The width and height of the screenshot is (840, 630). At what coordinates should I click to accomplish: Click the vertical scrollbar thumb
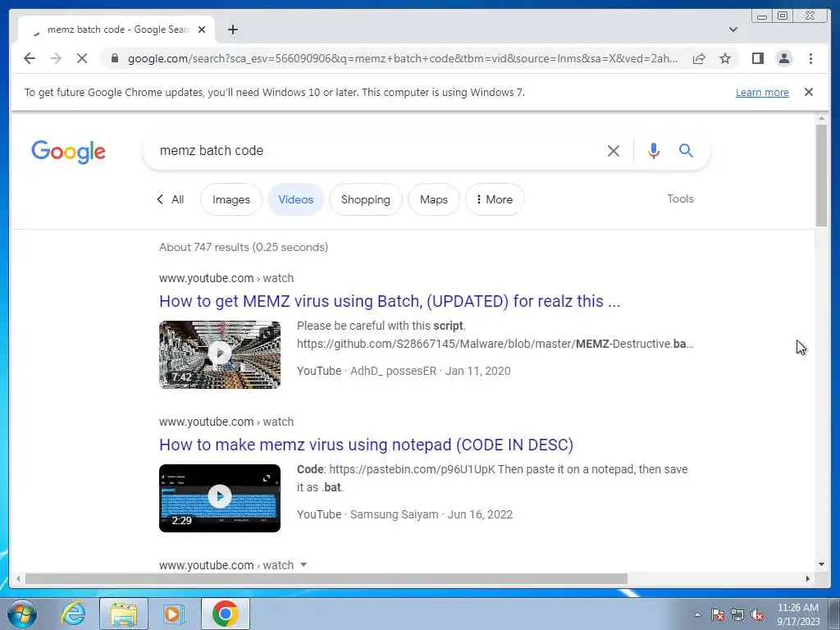(821, 176)
